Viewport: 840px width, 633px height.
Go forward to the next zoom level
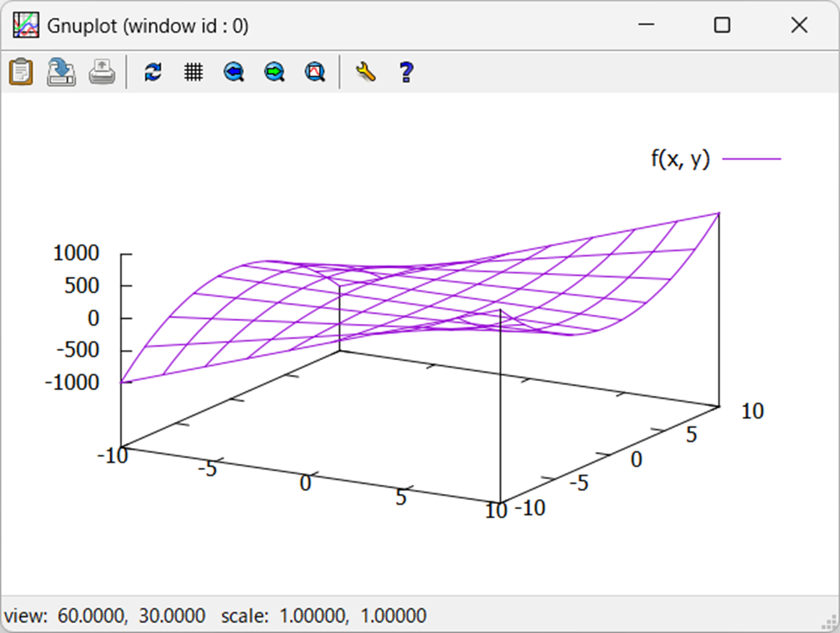[273, 72]
